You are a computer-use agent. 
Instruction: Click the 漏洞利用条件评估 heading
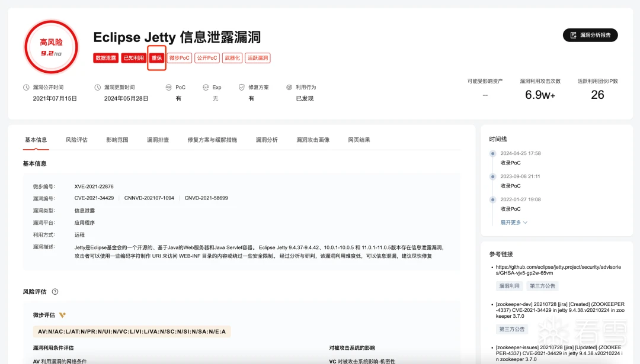(x=53, y=347)
